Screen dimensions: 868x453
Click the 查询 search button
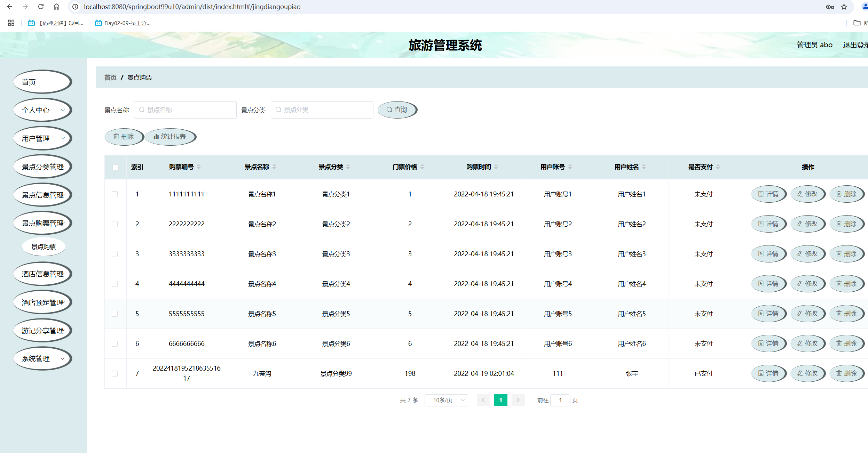pos(397,110)
